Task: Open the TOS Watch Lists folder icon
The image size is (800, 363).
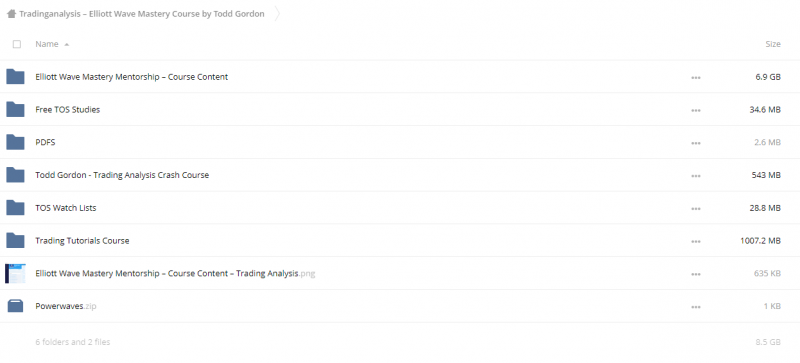Action: 15,208
